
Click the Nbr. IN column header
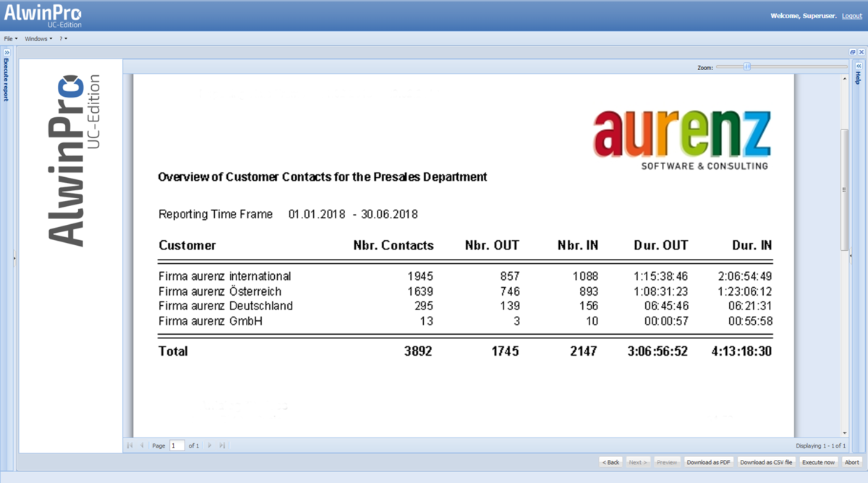(x=578, y=245)
